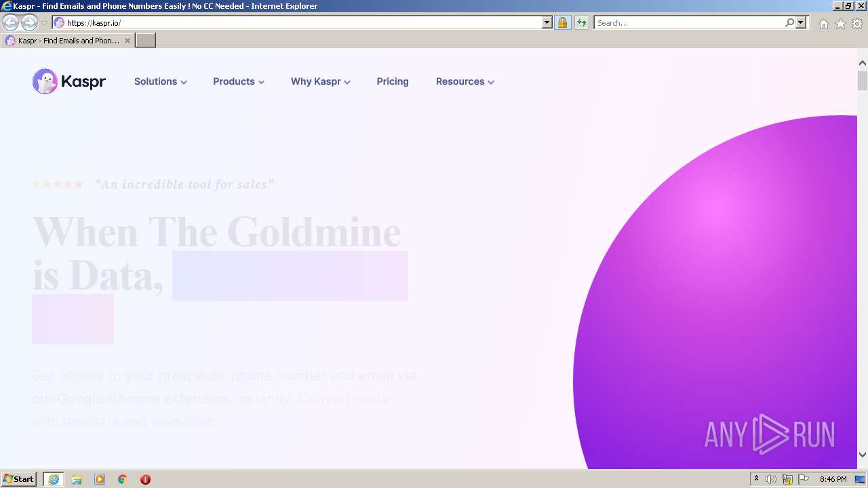This screenshot has width=868, height=488.
Task: Open the search provider dropdown arrow
Action: [801, 22]
